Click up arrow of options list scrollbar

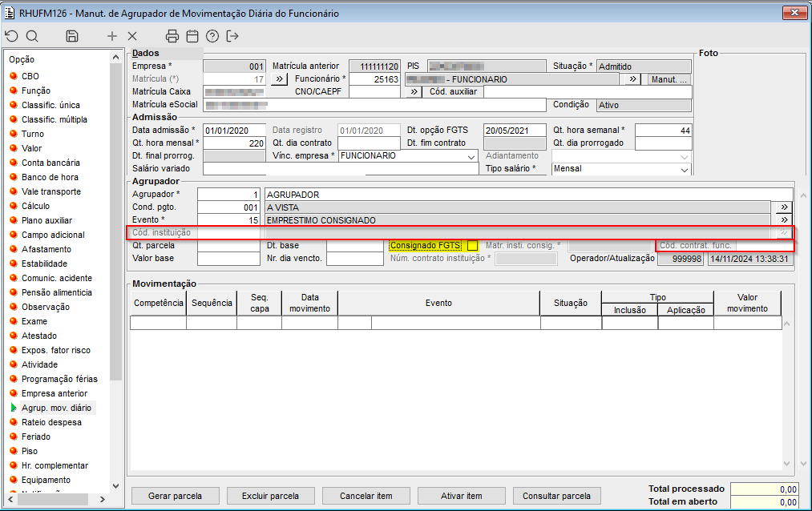click(x=115, y=58)
